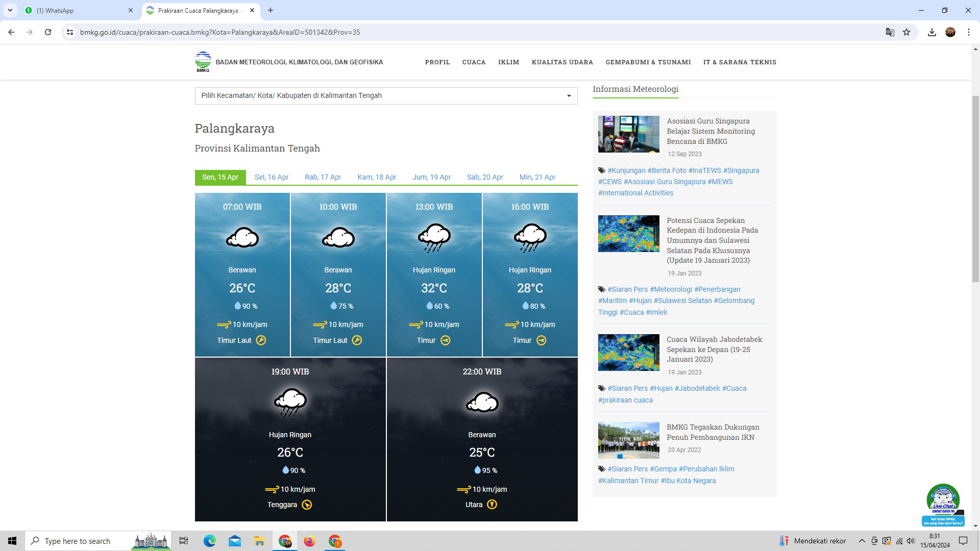Close the Prakiraan Cuaca Palangkaraya tab
This screenshot has height=551, width=980.
[252, 10]
